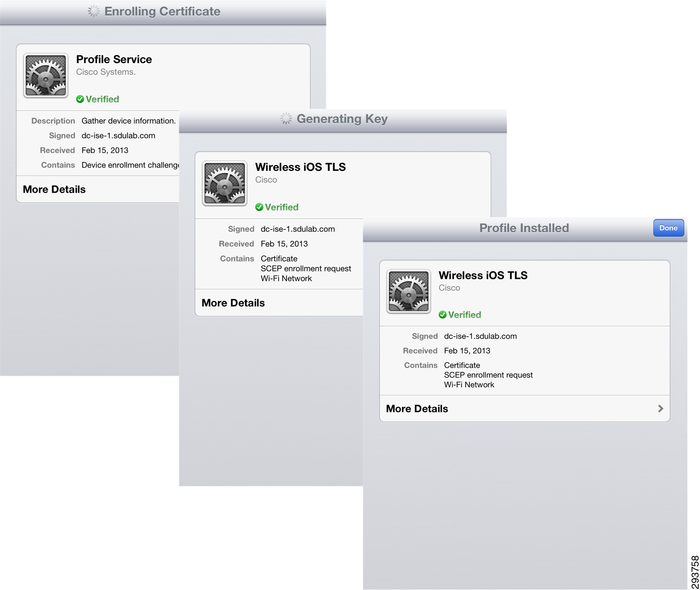Open More Details in Enrolling Certificate window
Viewport: 700px width, 590px height.
tap(98, 189)
